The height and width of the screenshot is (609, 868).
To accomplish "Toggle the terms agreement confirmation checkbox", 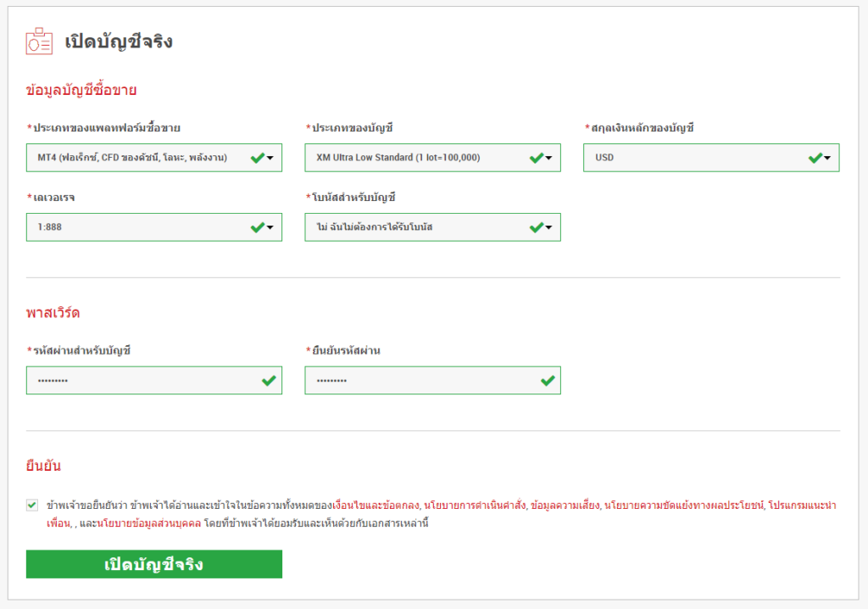I will 32,506.
